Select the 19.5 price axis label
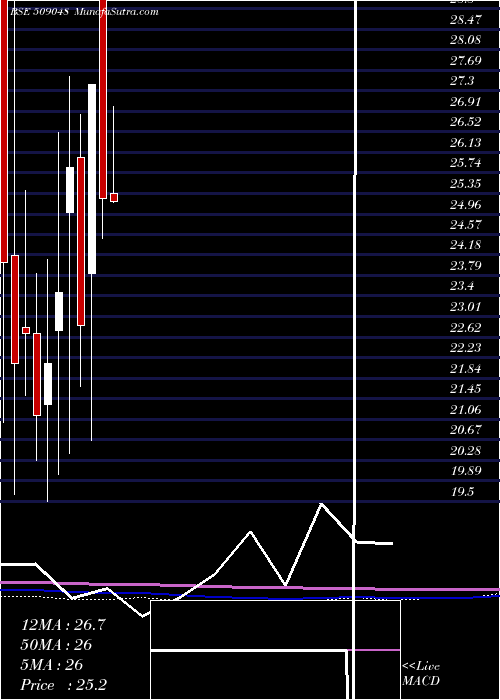Viewport: 500px width, 700px height. click(462, 492)
